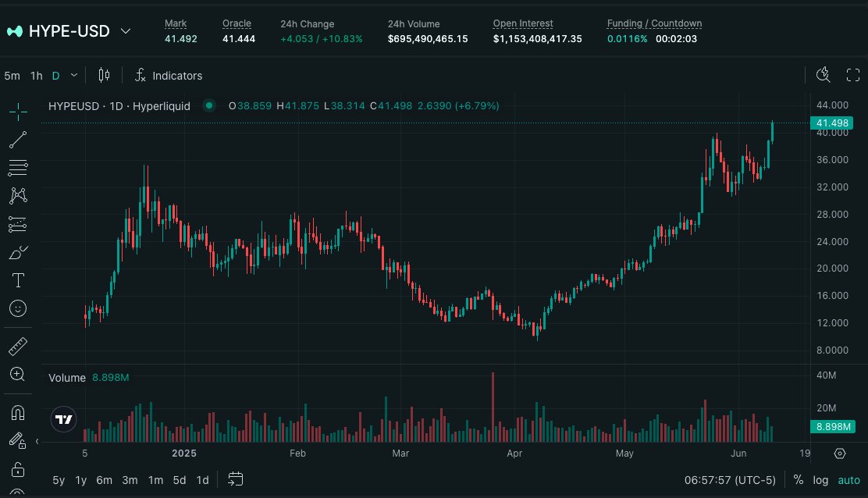Open the go to date calendar

[235, 479]
